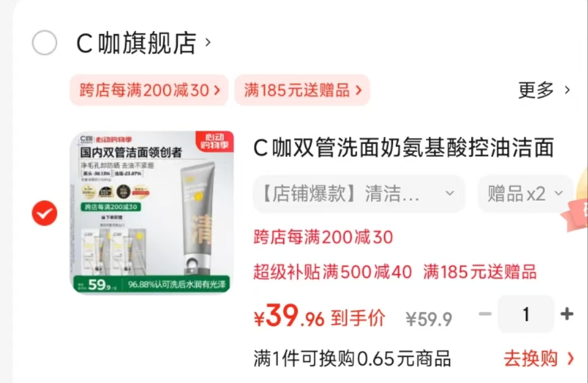Tap the ¥39.96 到手价 price
The height and width of the screenshot is (383, 588).
coord(320,316)
